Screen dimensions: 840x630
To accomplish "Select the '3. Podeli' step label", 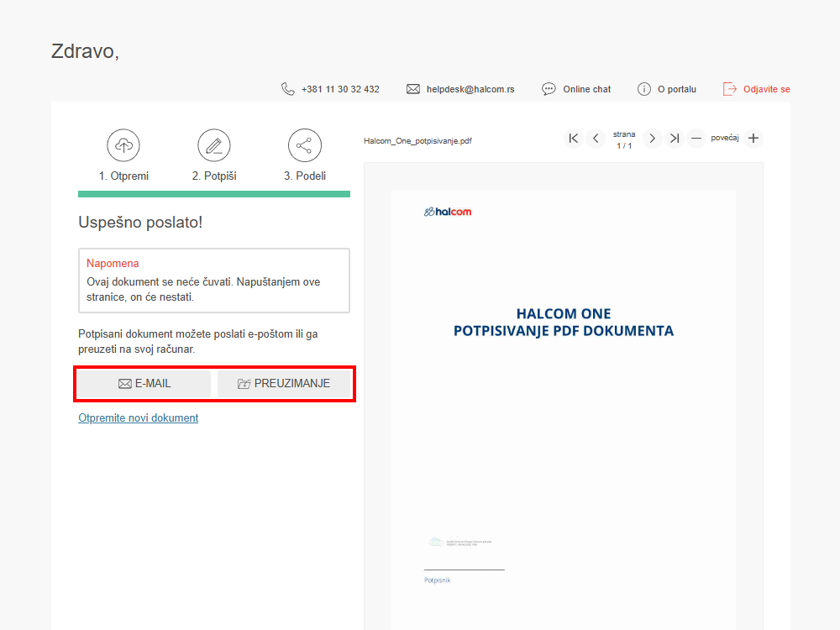I will point(305,176).
